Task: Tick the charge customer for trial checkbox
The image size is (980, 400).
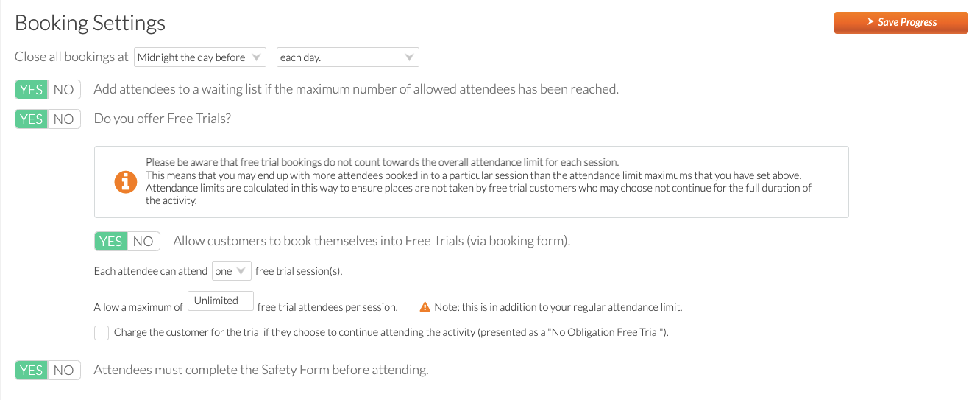Action: point(102,333)
